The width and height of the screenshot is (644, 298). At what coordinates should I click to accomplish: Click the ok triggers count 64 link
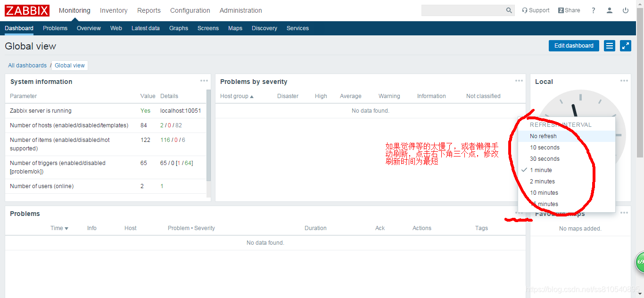(x=188, y=163)
